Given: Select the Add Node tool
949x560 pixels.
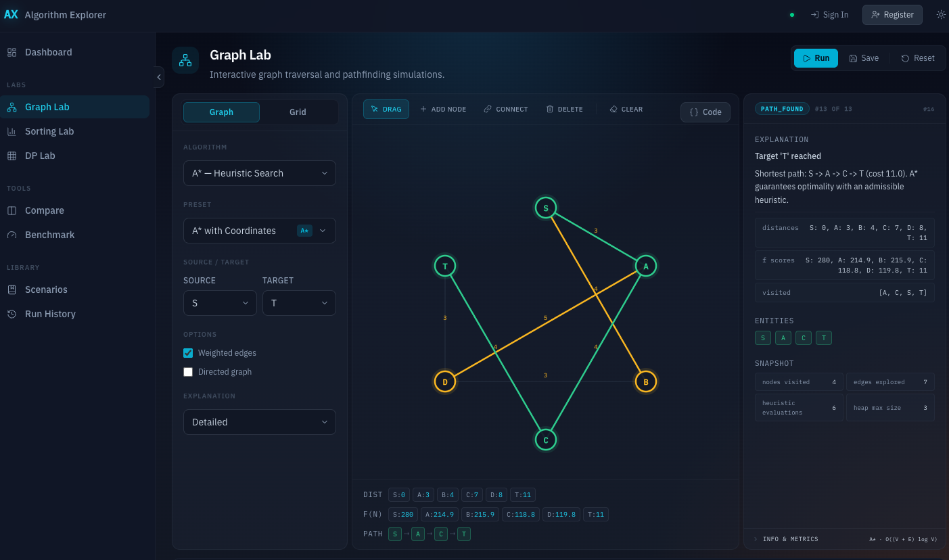Looking at the screenshot, I should pyautogui.click(x=443, y=108).
